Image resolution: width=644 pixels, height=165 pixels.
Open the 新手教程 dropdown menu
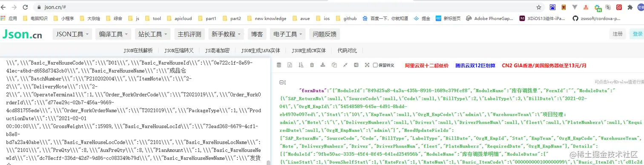tap(226, 34)
